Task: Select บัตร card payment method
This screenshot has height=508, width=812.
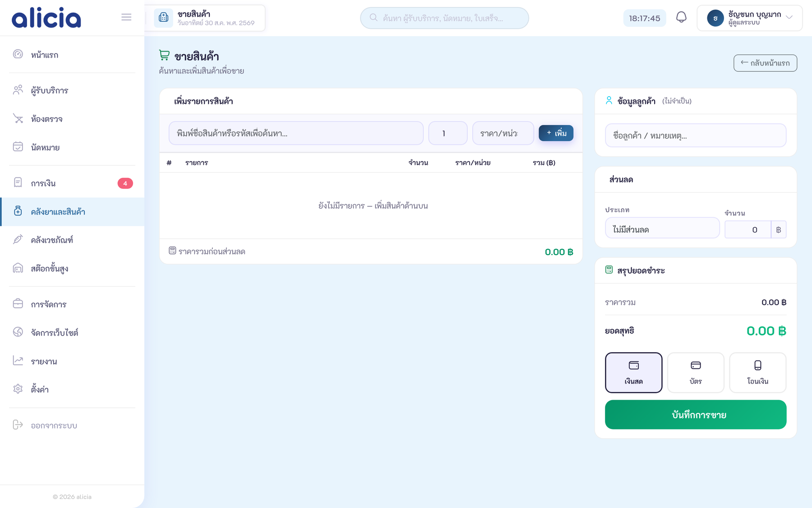Action: [x=696, y=373]
